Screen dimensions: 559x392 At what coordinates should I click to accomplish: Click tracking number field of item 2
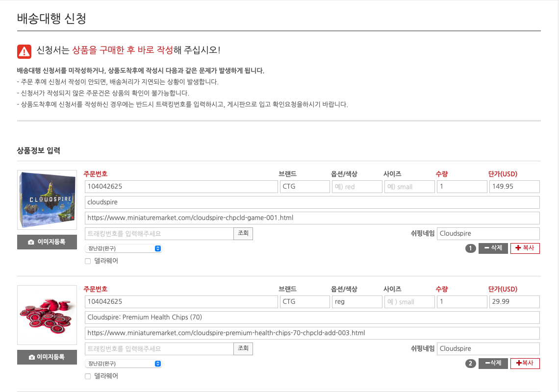point(159,349)
